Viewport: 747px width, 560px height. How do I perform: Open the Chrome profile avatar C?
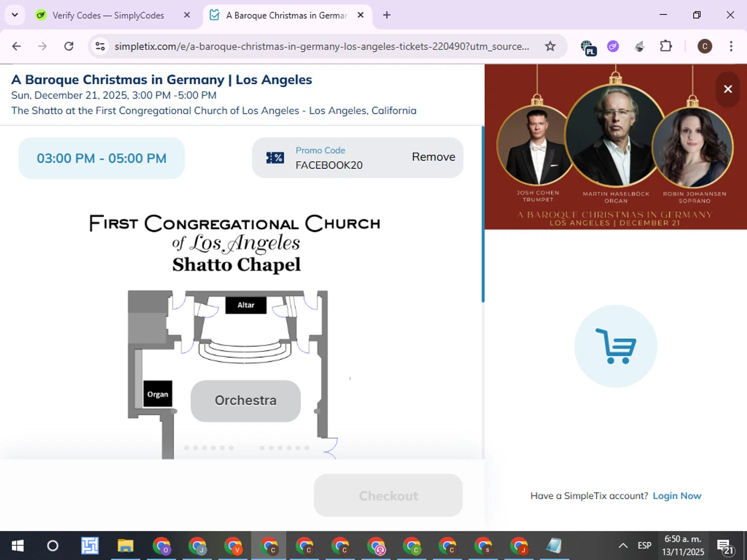click(704, 46)
